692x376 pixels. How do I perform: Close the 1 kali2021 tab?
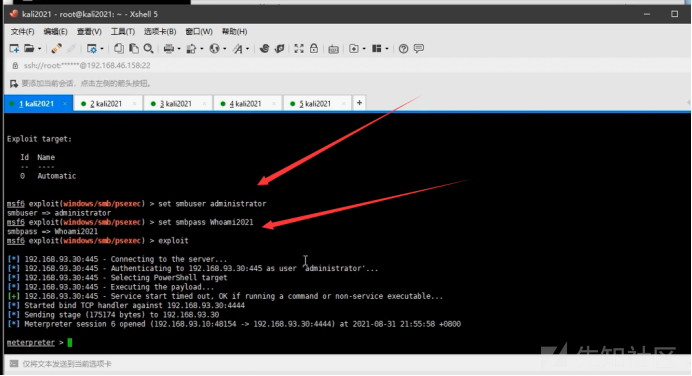(x=65, y=104)
